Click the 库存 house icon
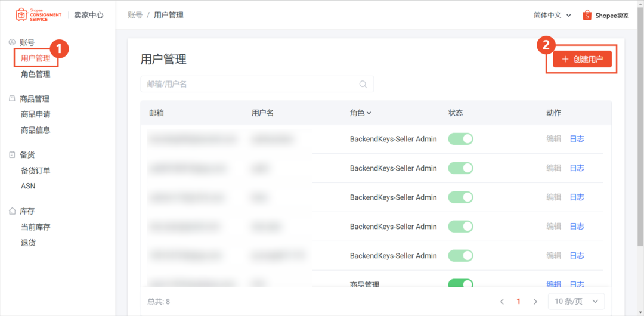 point(12,211)
